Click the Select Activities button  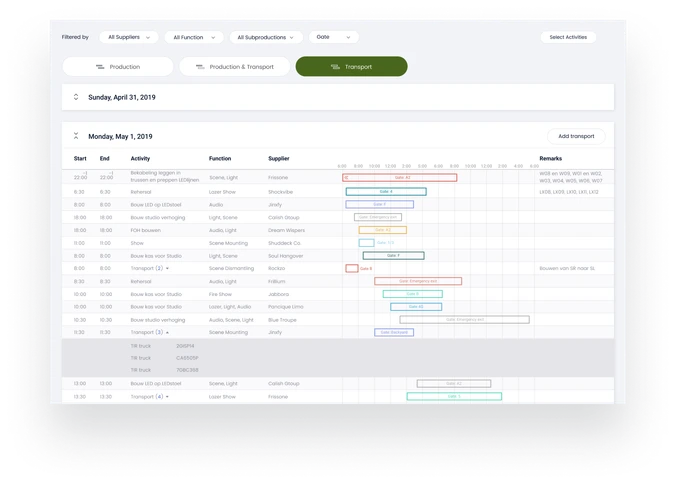click(568, 37)
